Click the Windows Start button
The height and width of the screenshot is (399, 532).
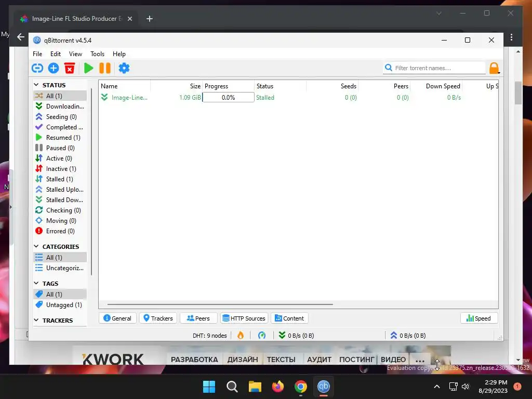pos(209,387)
